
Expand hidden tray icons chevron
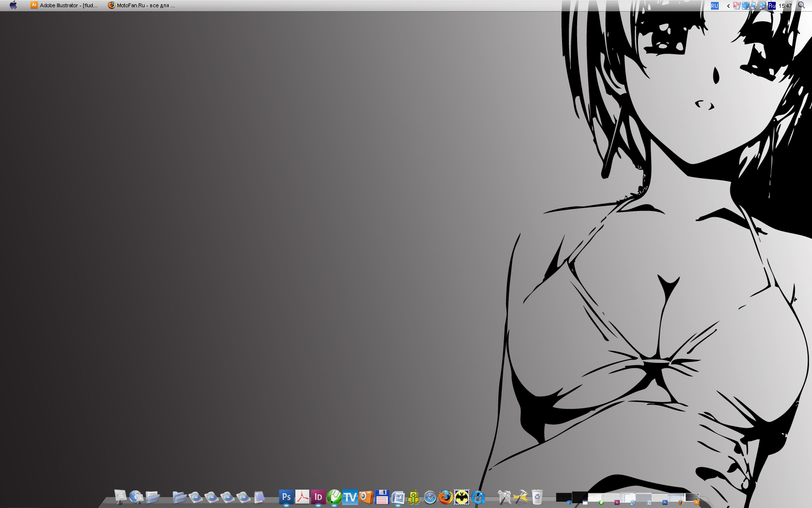728,6
